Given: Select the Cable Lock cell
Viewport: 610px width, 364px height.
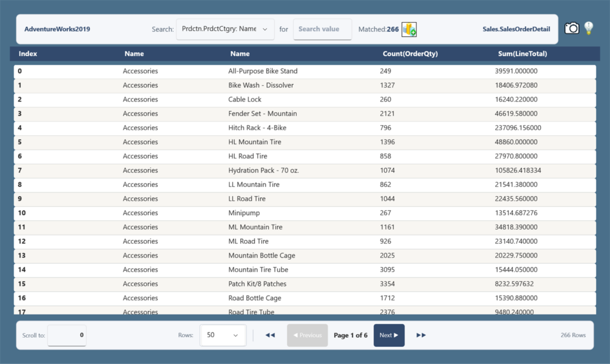Looking at the screenshot, I should tap(245, 99).
